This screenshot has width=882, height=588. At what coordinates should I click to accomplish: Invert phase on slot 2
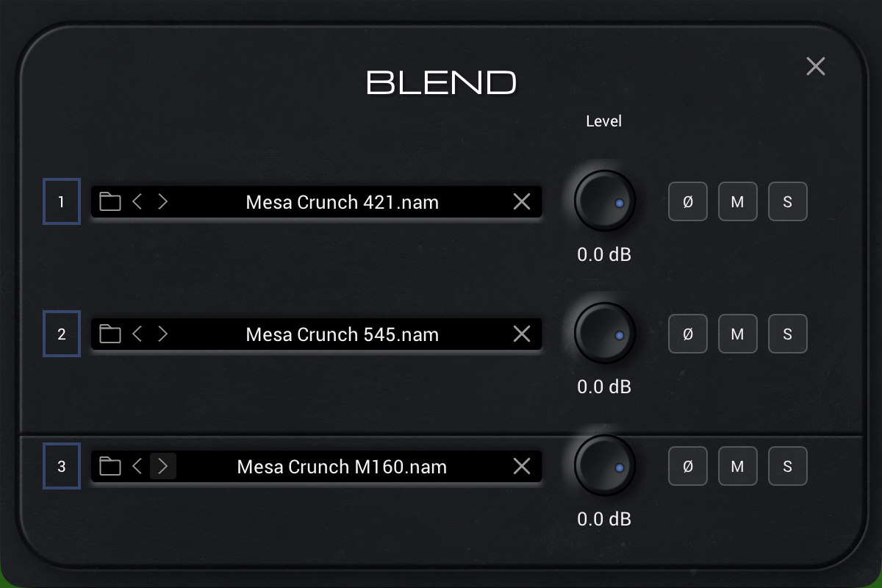[x=688, y=334]
